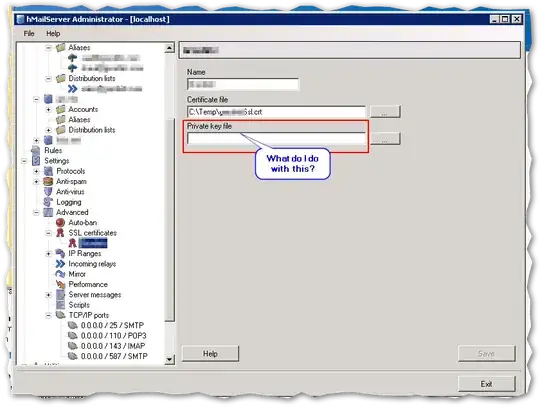This screenshot has height=406, width=540.
Task: Click the Logging icon
Action: click(x=48, y=202)
